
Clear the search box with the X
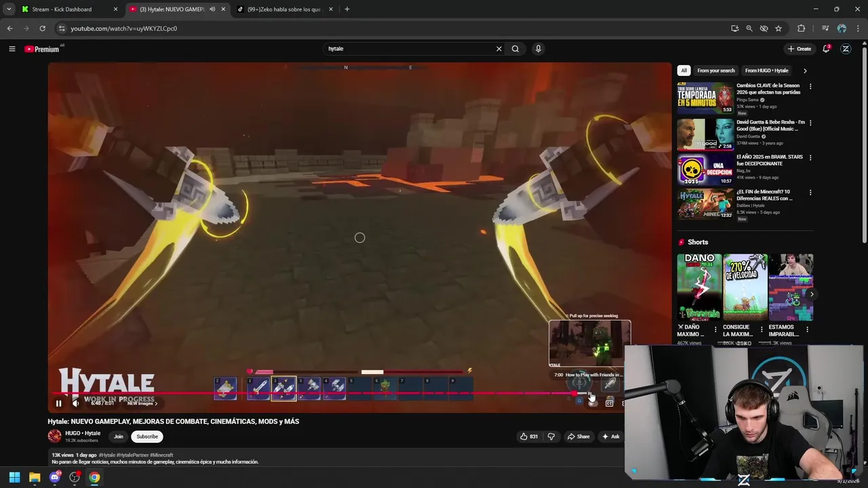tap(499, 49)
